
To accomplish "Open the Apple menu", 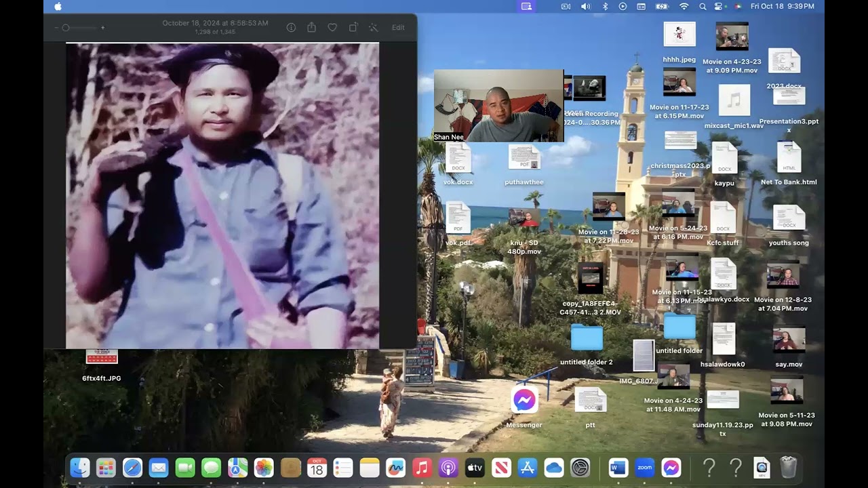I will tap(58, 6).
